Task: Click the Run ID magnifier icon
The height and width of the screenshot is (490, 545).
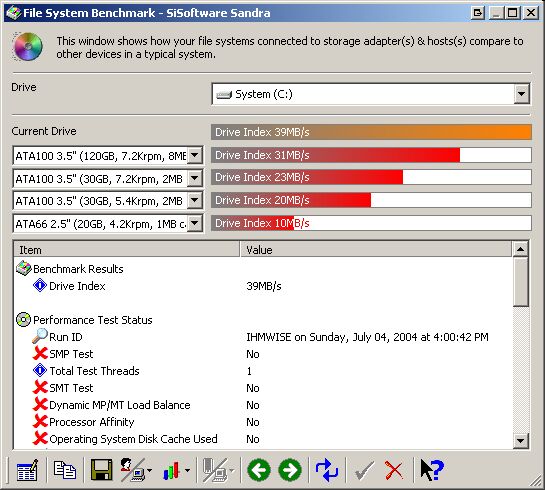Action: 40,336
